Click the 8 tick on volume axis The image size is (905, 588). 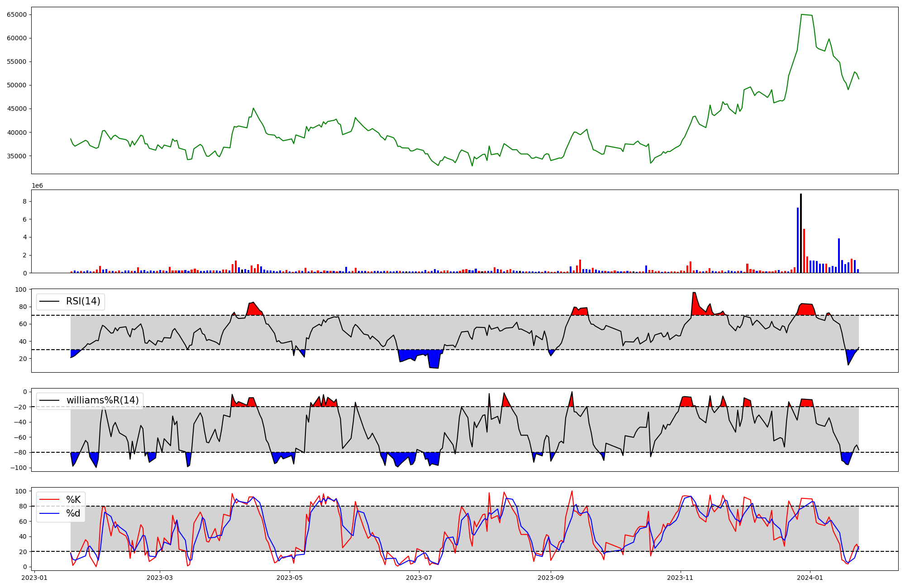click(x=25, y=201)
